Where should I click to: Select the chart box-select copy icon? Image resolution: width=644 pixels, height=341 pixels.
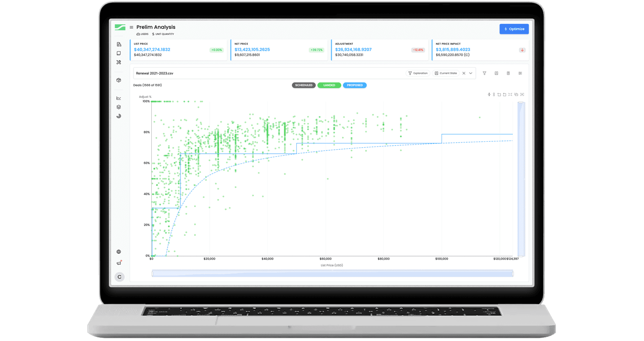[x=516, y=94]
